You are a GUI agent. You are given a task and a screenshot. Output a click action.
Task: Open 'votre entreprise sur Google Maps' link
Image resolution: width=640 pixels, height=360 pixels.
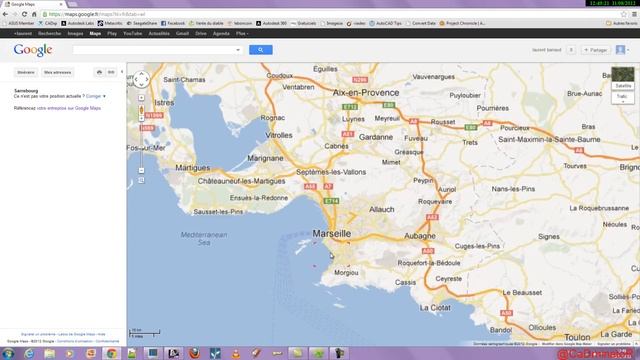[x=69, y=108]
